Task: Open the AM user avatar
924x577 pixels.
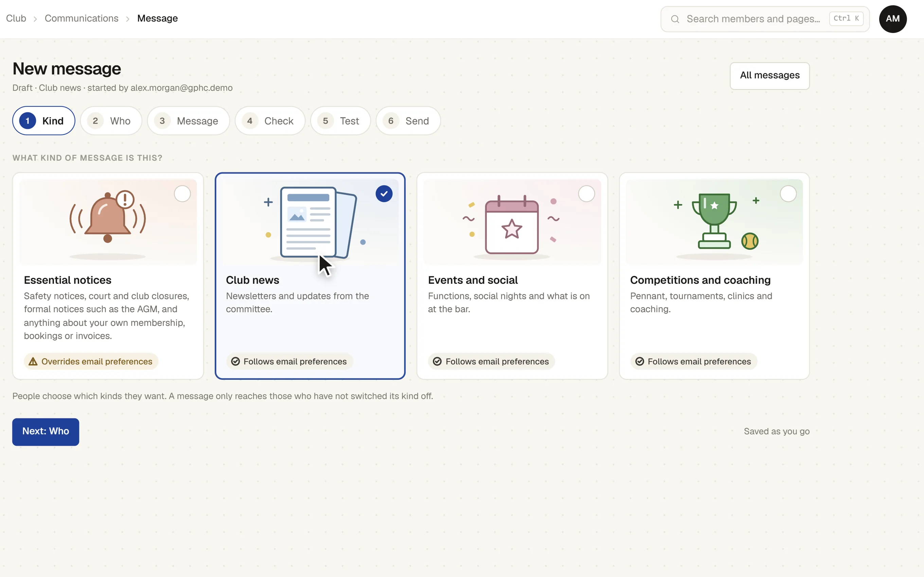Action: click(x=893, y=19)
